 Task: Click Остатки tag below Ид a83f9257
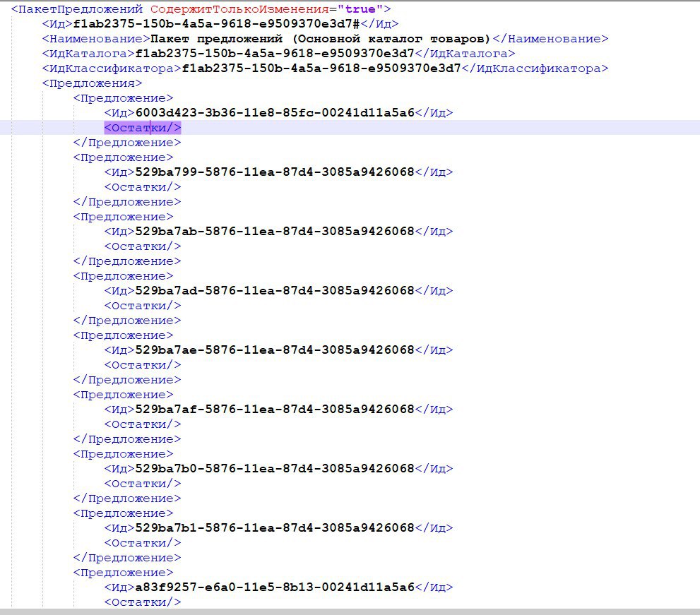(x=143, y=602)
